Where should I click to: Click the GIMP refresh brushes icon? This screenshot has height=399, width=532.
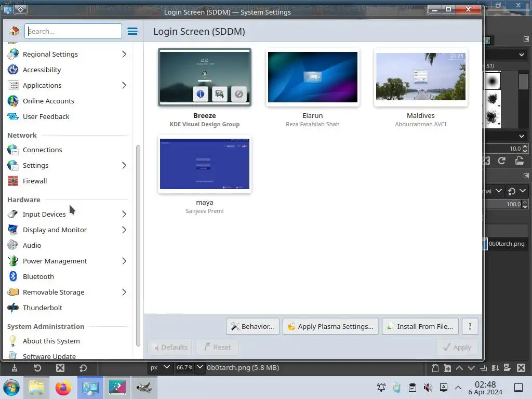(x=502, y=161)
